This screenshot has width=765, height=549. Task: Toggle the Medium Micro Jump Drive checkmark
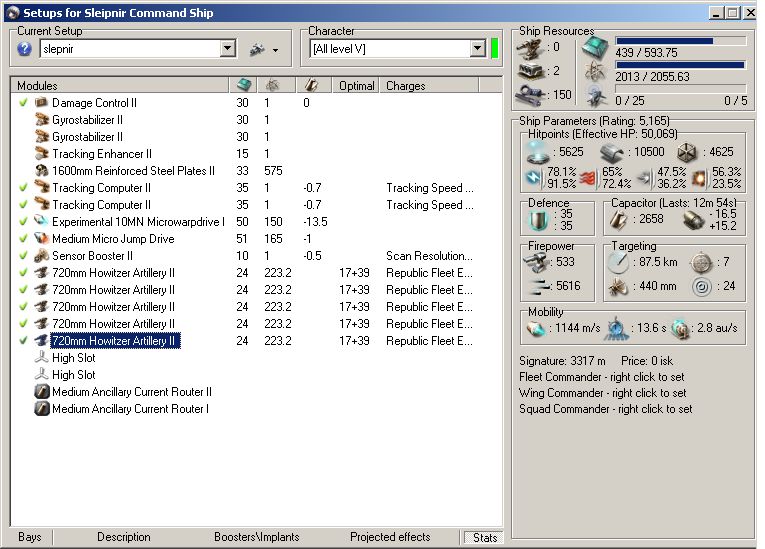coord(23,239)
